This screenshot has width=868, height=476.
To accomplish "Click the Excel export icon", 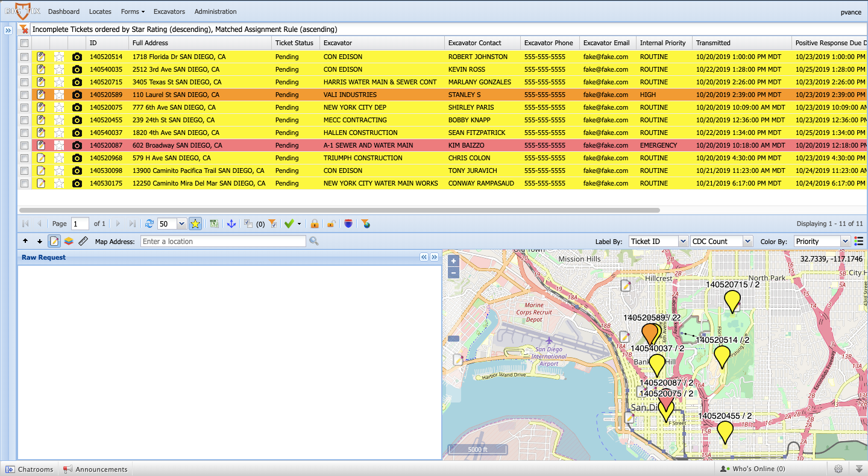I will [214, 224].
